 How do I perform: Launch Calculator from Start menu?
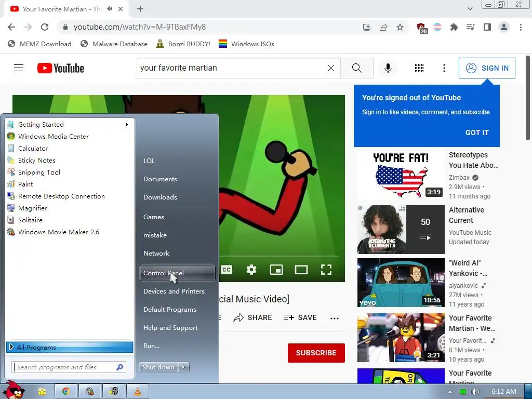coord(70,148)
